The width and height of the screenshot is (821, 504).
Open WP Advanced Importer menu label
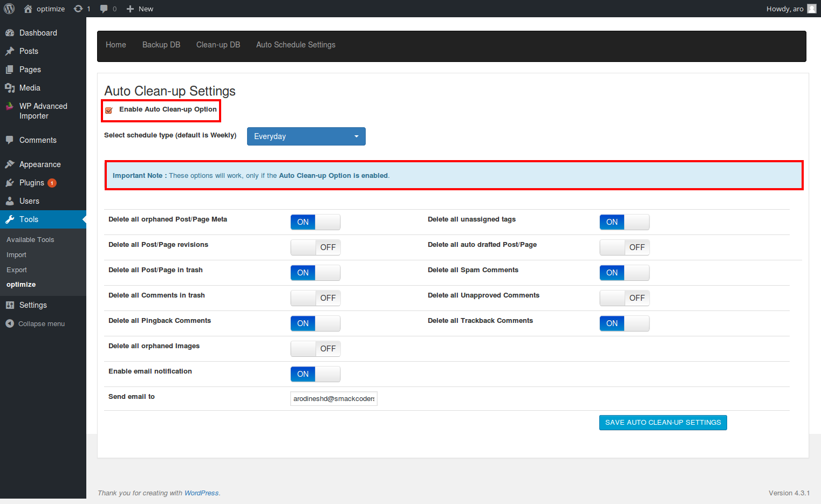[43, 111]
